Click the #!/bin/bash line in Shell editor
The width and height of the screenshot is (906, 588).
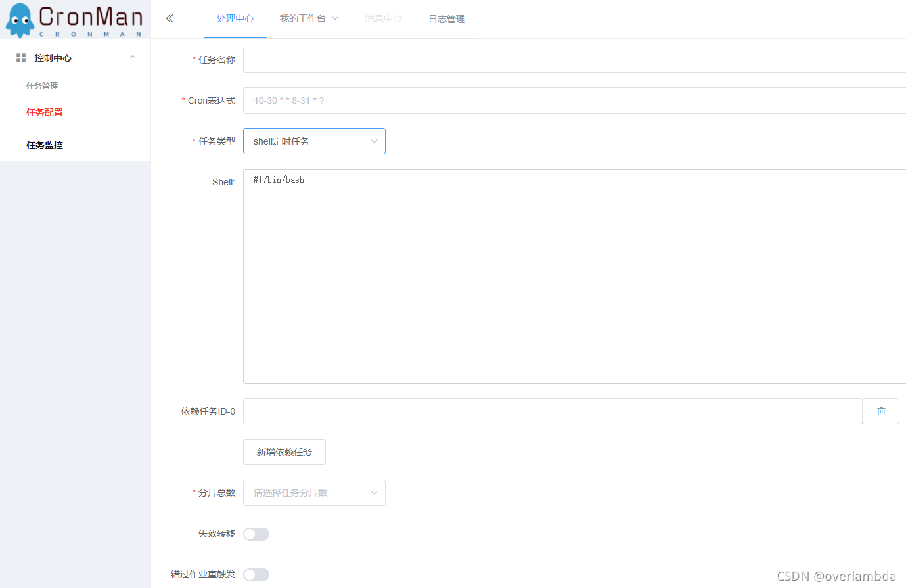pyautogui.click(x=279, y=180)
